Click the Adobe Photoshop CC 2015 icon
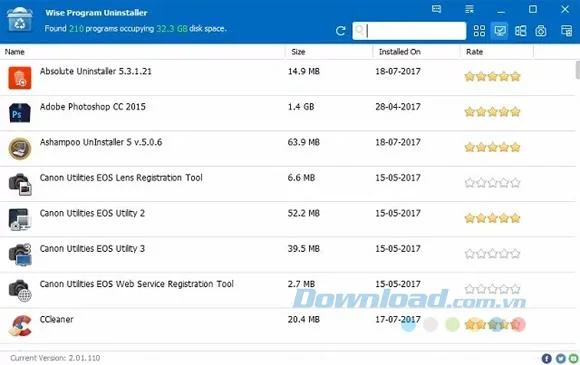The width and height of the screenshot is (580, 365). point(20,113)
